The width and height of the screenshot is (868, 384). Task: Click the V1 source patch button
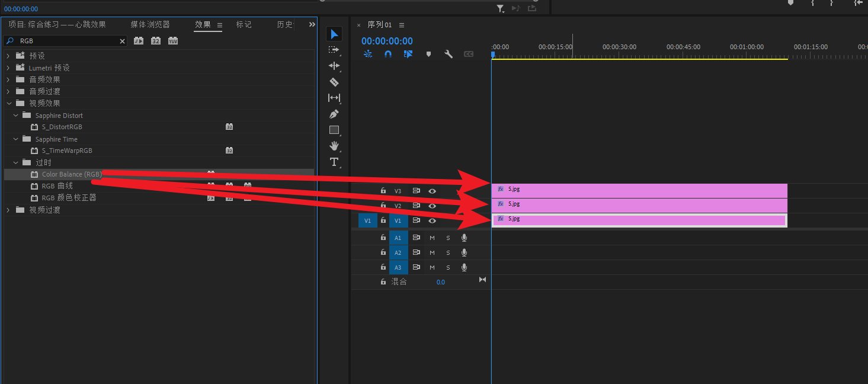367,220
